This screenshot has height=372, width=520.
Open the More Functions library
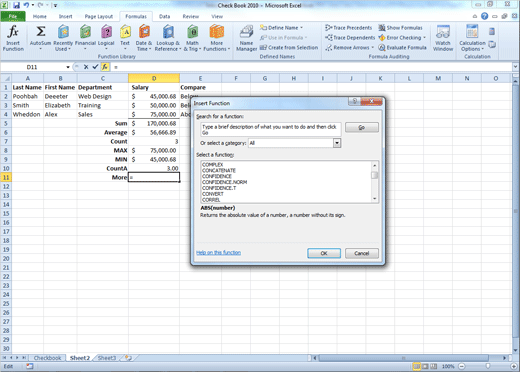click(217, 38)
